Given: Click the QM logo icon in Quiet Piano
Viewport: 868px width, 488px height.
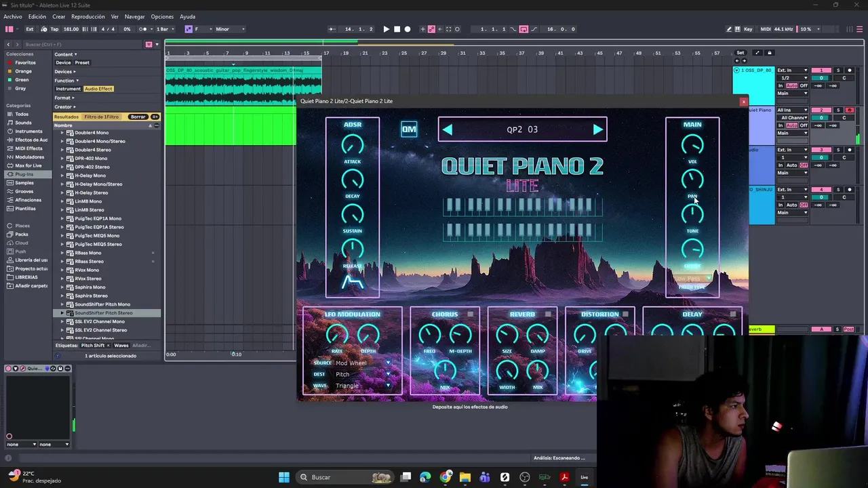Looking at the screenshot, I should tap(409, 129).
